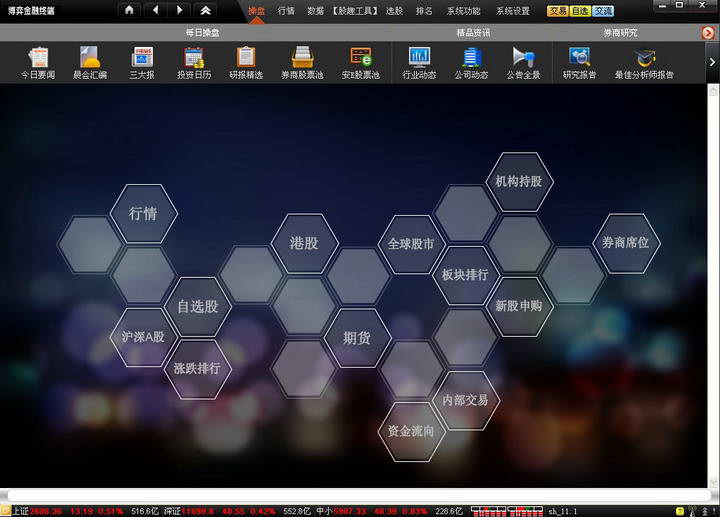This screenshot has height=517, width=720.
Task: Open 最佳分析师报告 graduation cap icon
Action: pyautogui.click(x=644, y=58)
